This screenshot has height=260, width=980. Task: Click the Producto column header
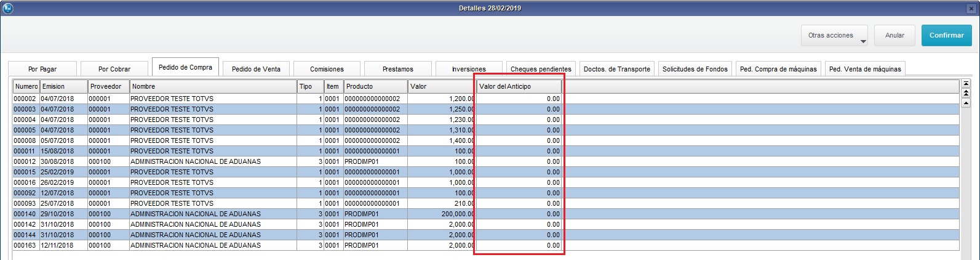point(375,86)
